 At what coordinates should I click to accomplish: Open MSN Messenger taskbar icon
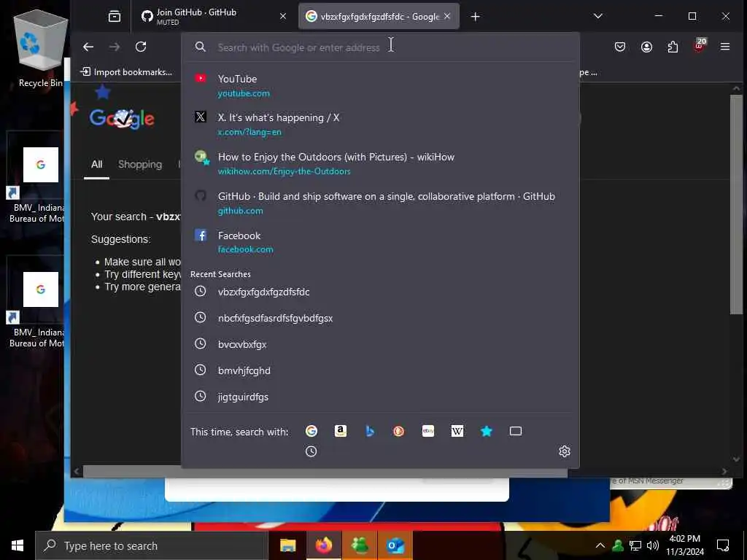pos(359,545)
